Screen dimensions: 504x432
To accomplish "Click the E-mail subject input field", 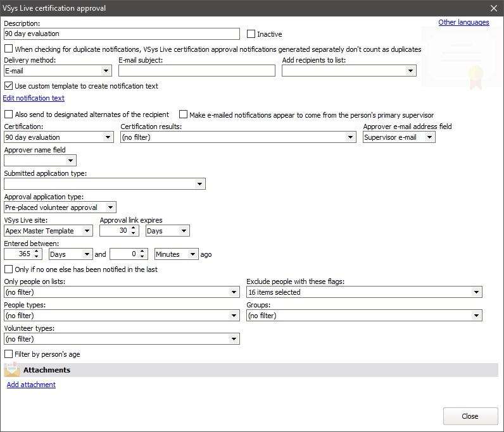I will [196, 71].
